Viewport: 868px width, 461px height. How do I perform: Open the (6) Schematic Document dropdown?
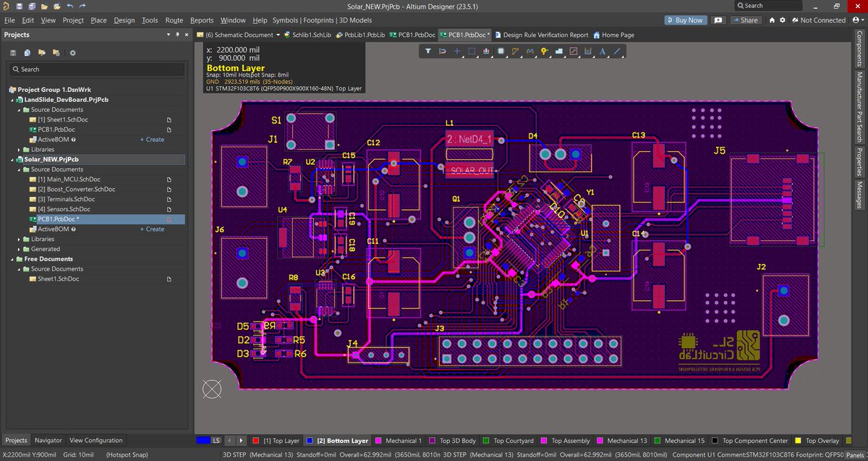point(278,35)
